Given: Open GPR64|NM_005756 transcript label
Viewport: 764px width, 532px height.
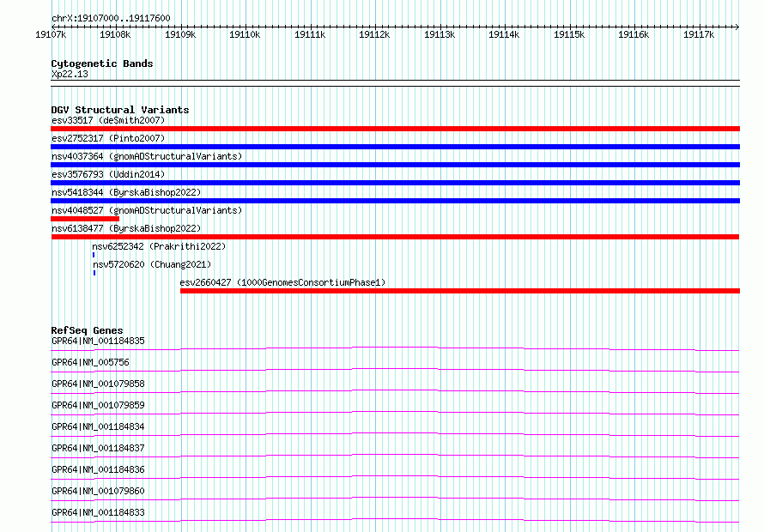Looking at the screenshot, I should pyautogui.click(x=91, y=362).
